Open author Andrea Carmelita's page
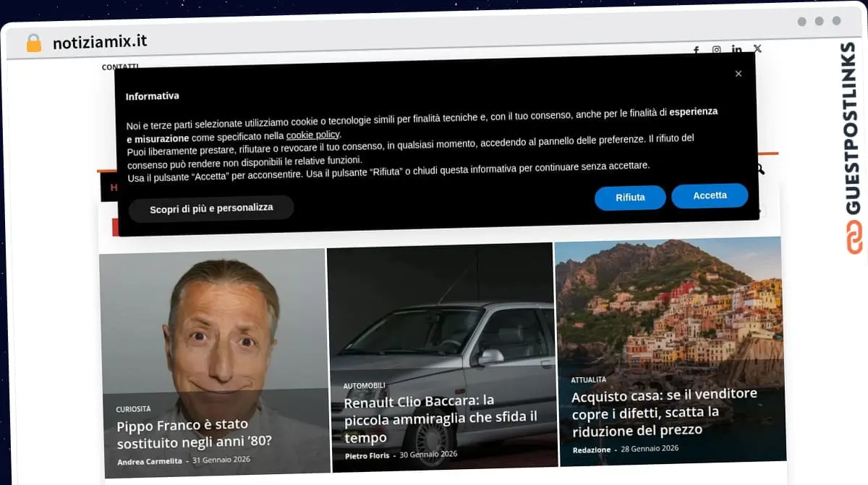This screenshot has width=868, height=485. click(149, 461)
